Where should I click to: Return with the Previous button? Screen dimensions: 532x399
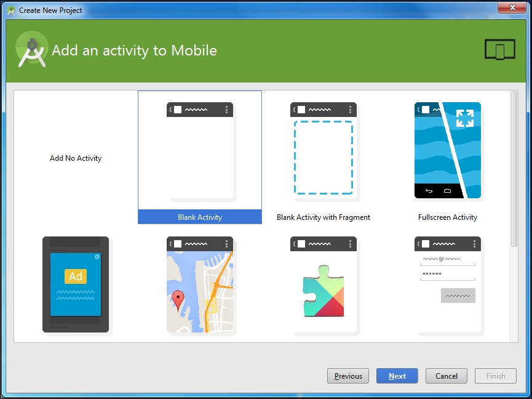click(x=347, y=376)
